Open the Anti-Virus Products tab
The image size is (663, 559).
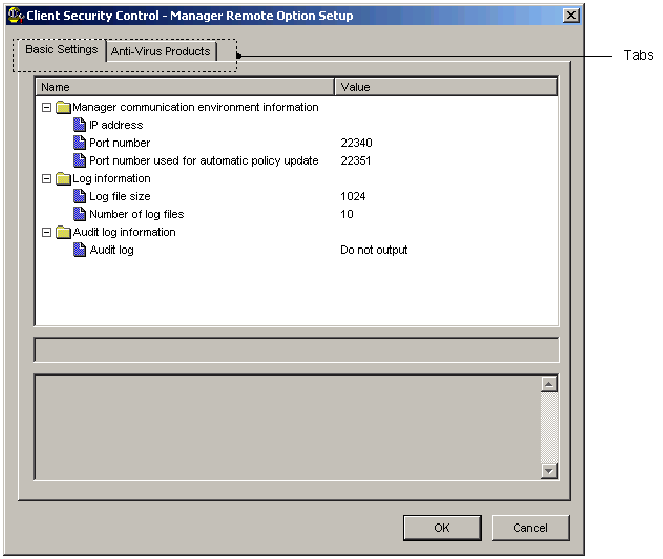click(x=161, y=51)
